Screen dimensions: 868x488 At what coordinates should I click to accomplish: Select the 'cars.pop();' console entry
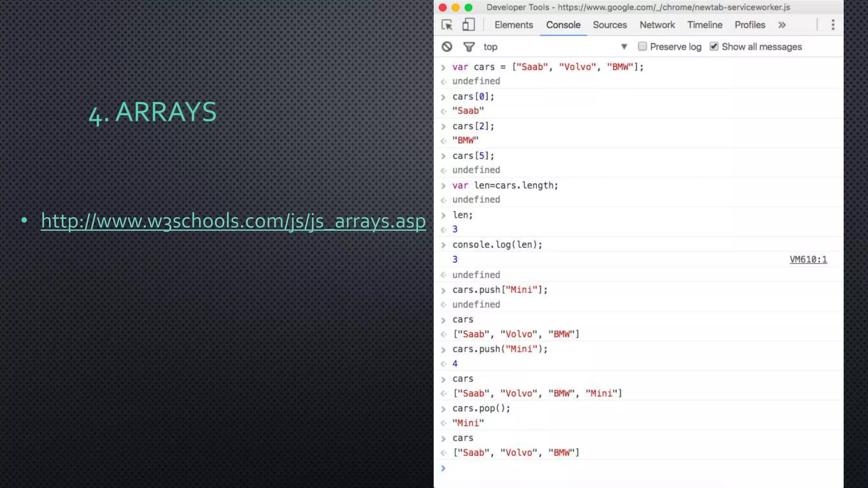tap(481, 408)
